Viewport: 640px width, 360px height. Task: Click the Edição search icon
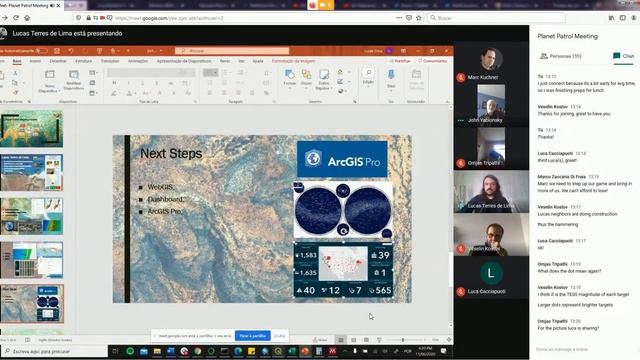click(x=368, y=73)
